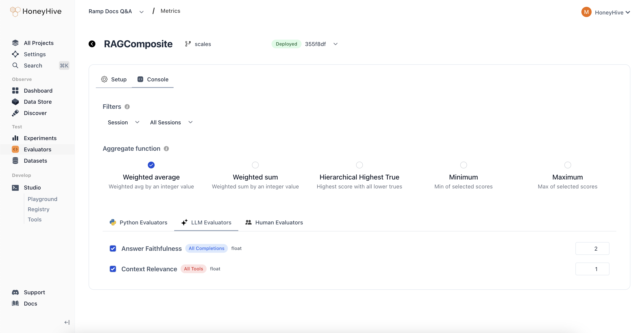The image size is (644, 333).
Task: Open the Playground link under Studio
Action: click(43, 199)
